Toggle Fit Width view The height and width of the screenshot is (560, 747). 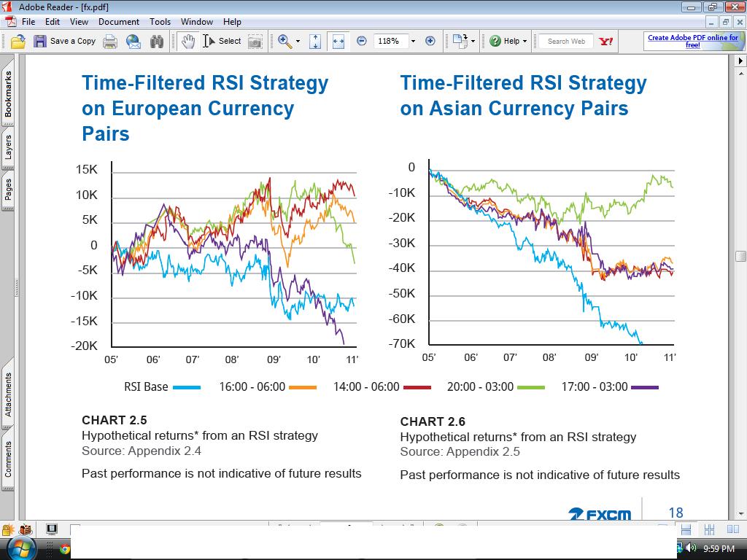pos(338,42)
